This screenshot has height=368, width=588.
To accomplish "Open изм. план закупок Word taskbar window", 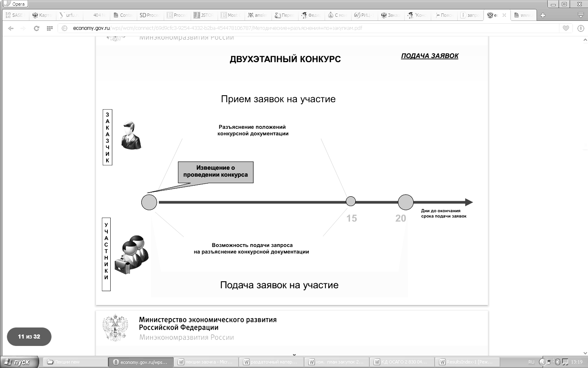I will pyautogui.click(x=337, y=362).
